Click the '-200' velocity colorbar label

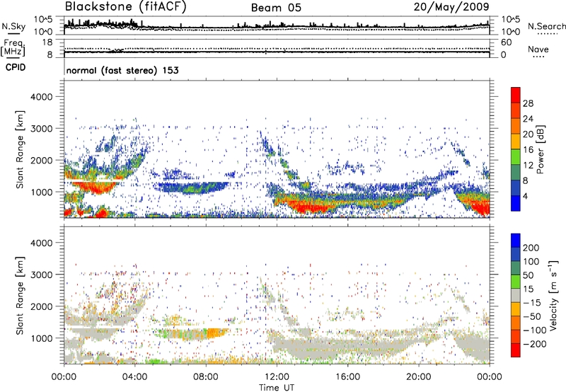coord(534,344)
